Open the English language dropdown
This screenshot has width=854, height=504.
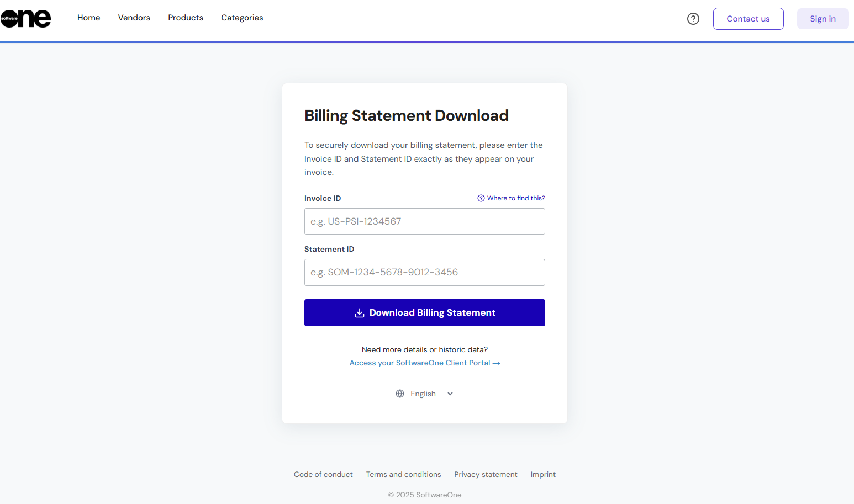pyautogui.click(x=423, y=394)
